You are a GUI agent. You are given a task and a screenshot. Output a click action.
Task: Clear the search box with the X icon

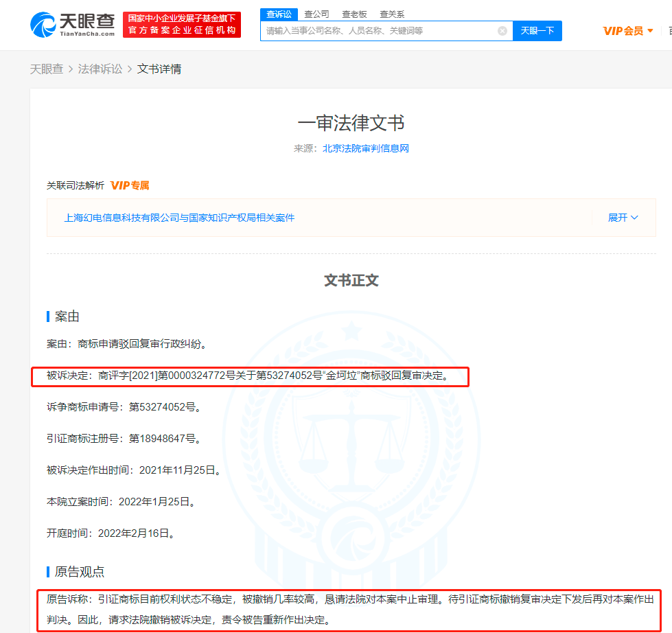[502, 31]
